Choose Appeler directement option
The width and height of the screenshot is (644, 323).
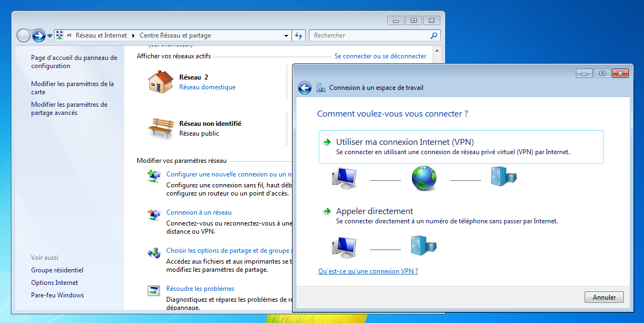461,216
